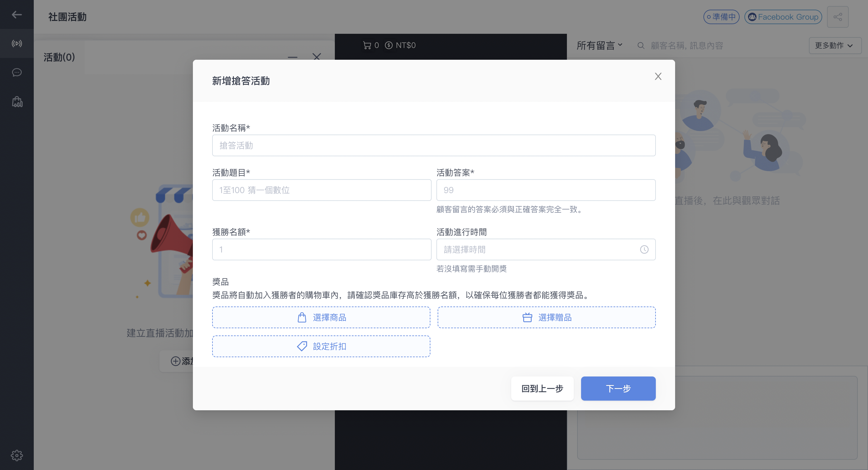Open the store analytics sidebar icon
The image size is (868, 470).
17,102
